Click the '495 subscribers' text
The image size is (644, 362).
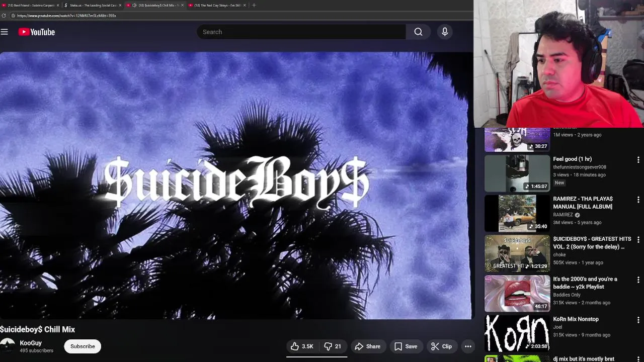click(36, 350)
